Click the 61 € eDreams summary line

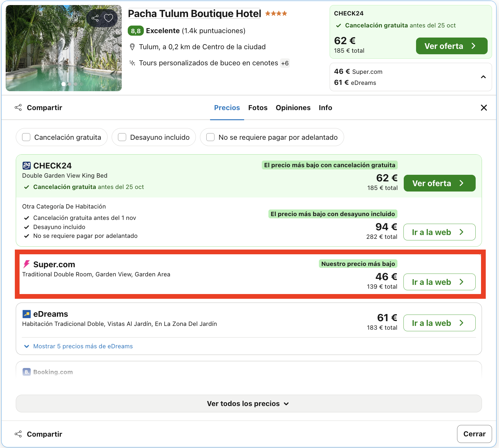click(355, 83)
